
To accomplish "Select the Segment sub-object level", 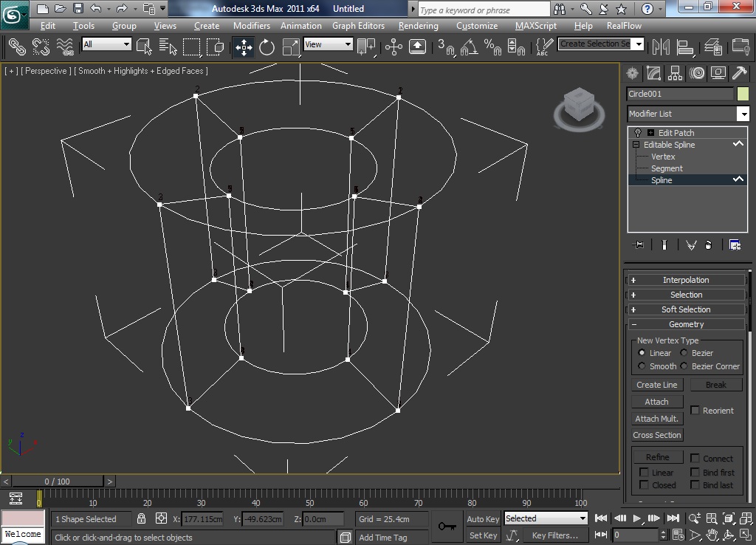I will coord(667,168).
